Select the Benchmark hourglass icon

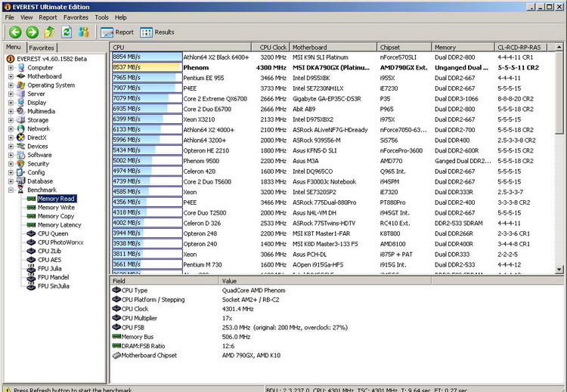[21, 190]
